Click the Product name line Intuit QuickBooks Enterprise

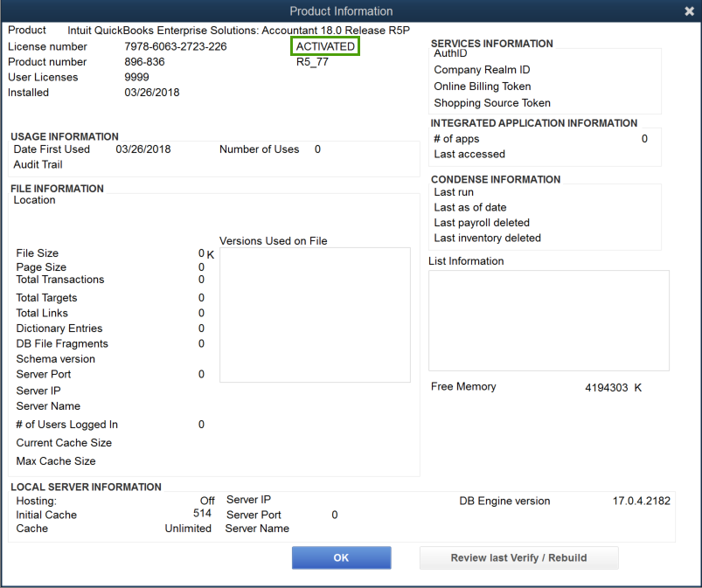(x=239, y=31)
